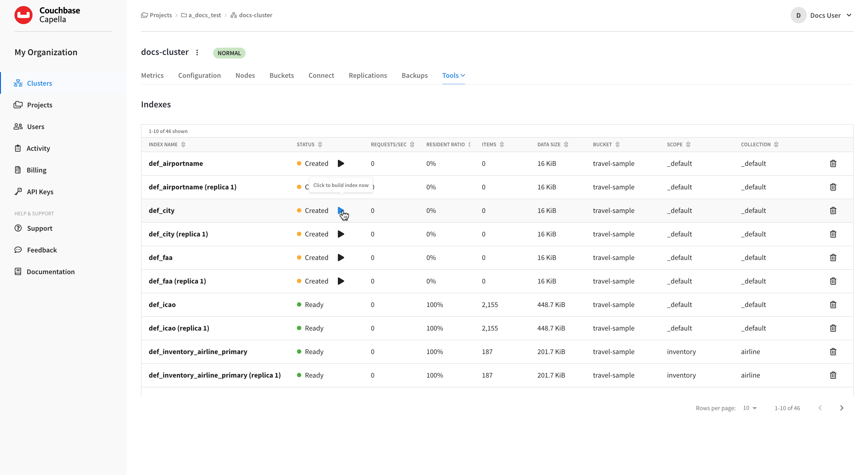Viewport: 868px width, 475px height.
Task: Toggle sorting on the STATUS column
Action: pos(319,144)
